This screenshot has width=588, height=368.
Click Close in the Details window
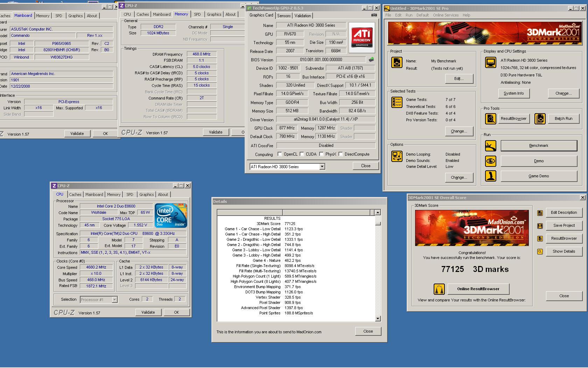pyautogui.click(x=368, y=332)
